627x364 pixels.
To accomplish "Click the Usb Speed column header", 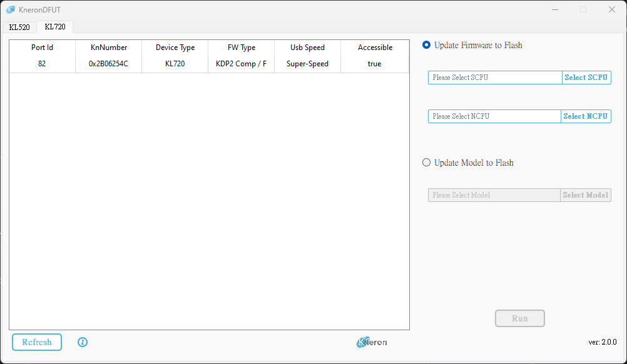I will click(307, 48).
